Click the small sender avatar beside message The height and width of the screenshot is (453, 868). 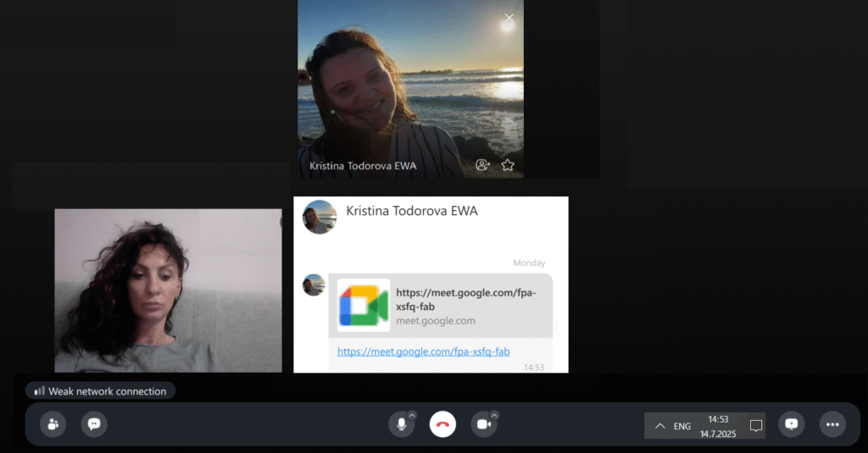(x=314, y=285)
